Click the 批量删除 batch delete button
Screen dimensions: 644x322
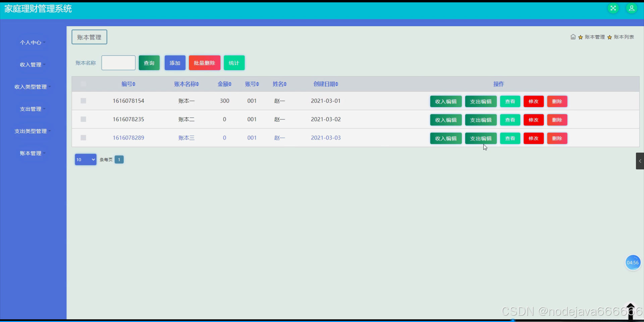click(205, 63)
